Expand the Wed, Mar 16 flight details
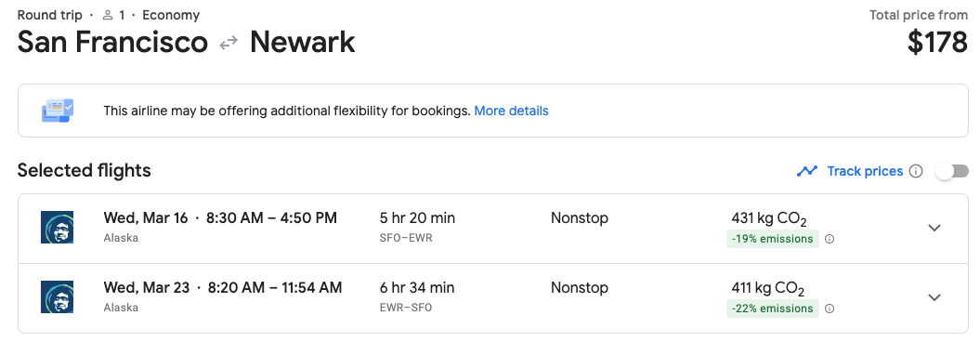 [x=934, y=229]
